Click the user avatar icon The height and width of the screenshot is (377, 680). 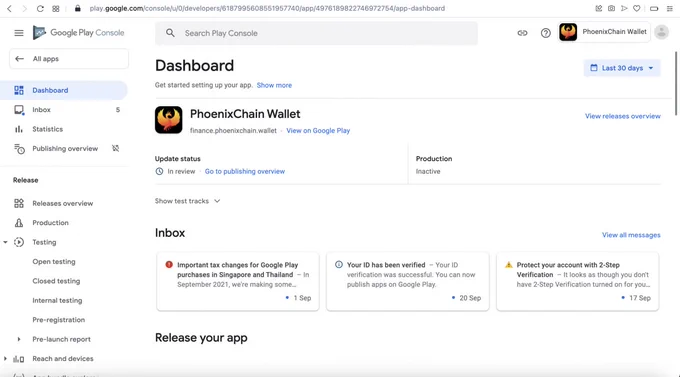[661, 32]
